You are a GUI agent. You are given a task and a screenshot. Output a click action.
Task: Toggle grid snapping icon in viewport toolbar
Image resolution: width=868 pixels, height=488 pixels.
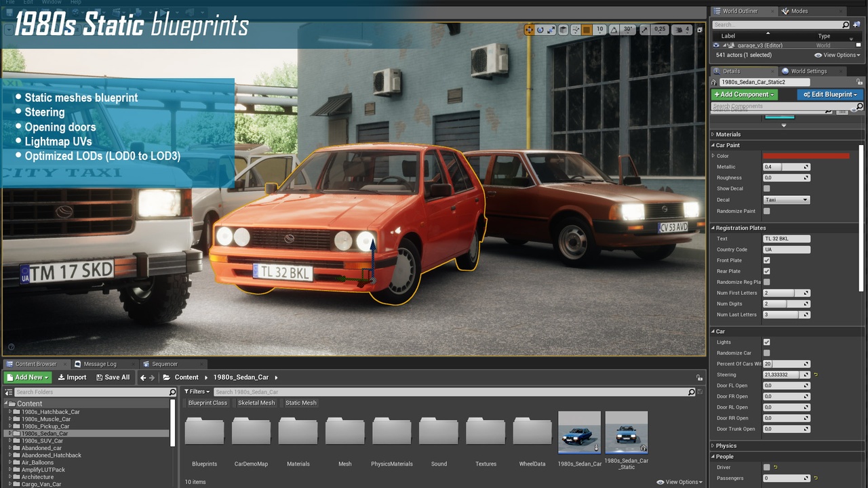[x=587, y=30]
